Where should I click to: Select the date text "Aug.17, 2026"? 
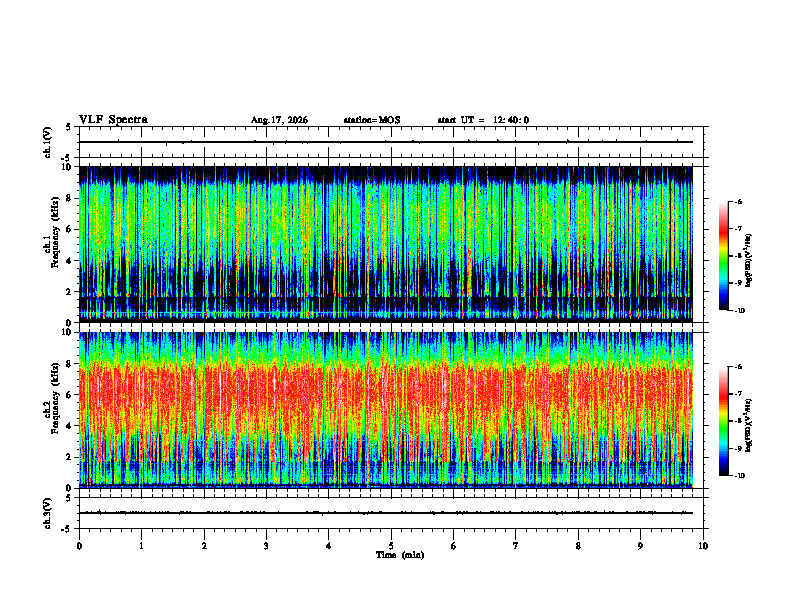pyautogui.click(x=279, y=120)
